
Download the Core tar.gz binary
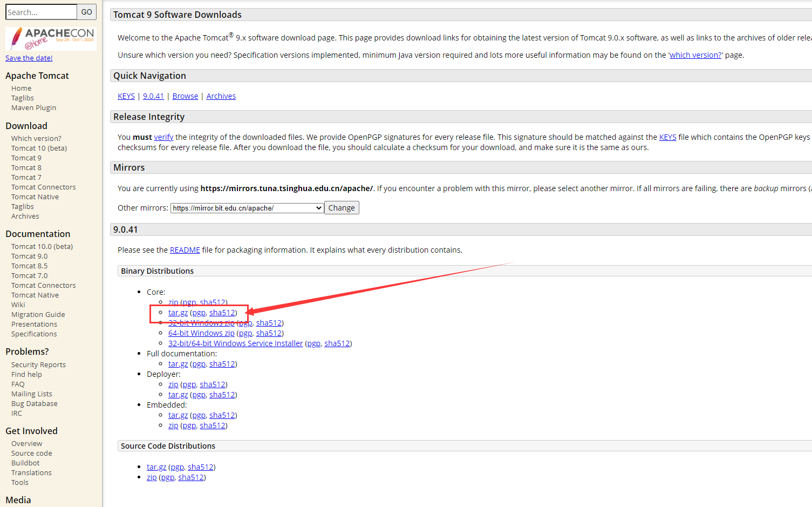178,313
